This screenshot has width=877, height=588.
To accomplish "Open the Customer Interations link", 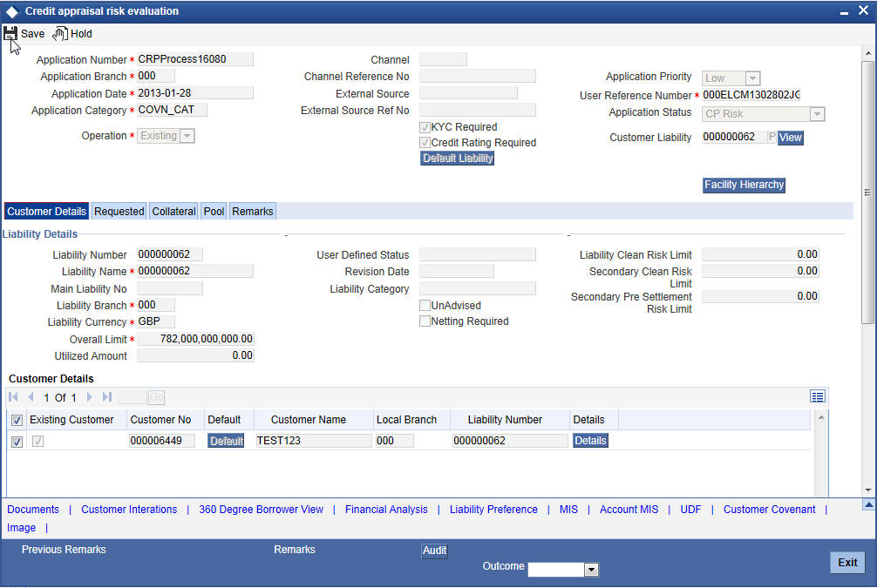I will [129, 510].
